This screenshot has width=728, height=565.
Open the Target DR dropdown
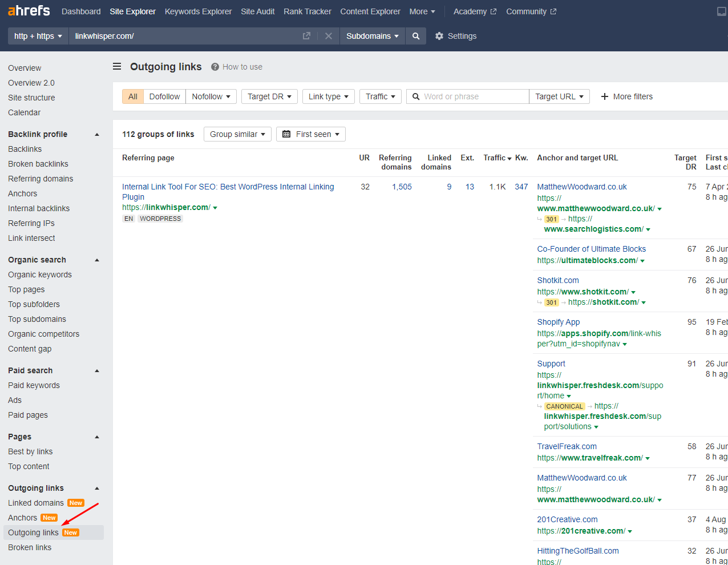(269, 96)
